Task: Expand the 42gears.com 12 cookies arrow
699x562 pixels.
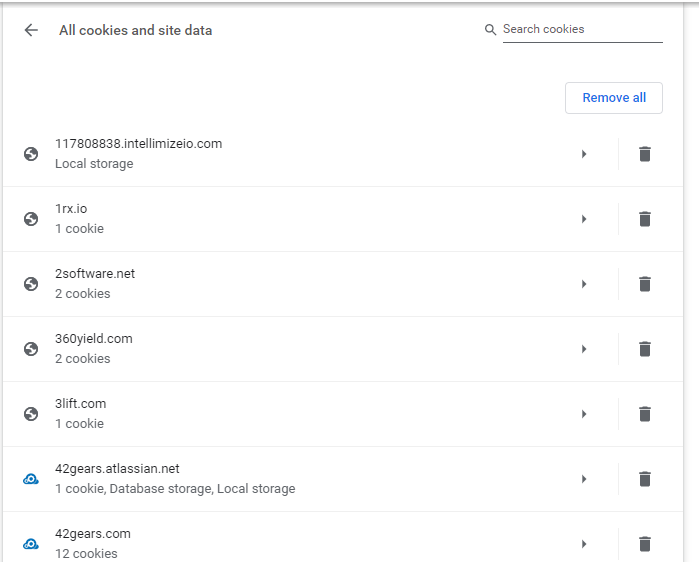Action: tap(584, 544)
